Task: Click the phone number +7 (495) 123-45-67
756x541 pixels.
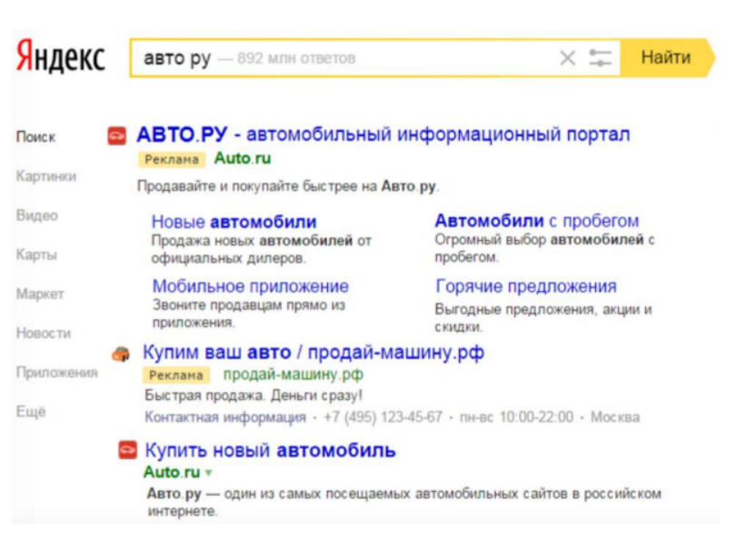Action: coord(383,417)
